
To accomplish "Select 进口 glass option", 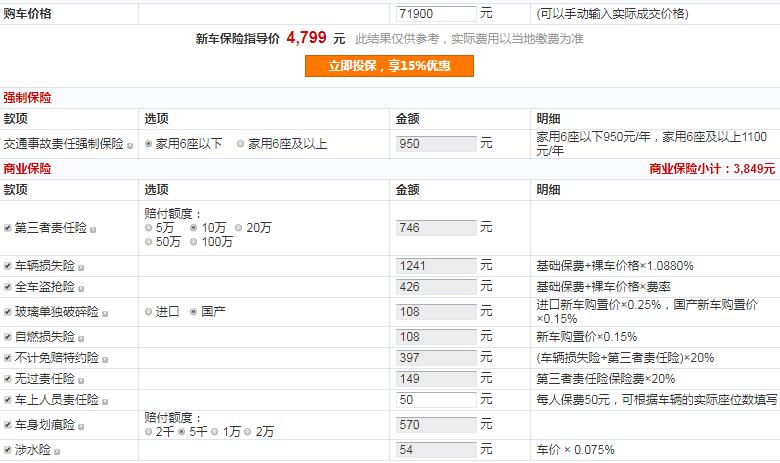I will (148, 312).
